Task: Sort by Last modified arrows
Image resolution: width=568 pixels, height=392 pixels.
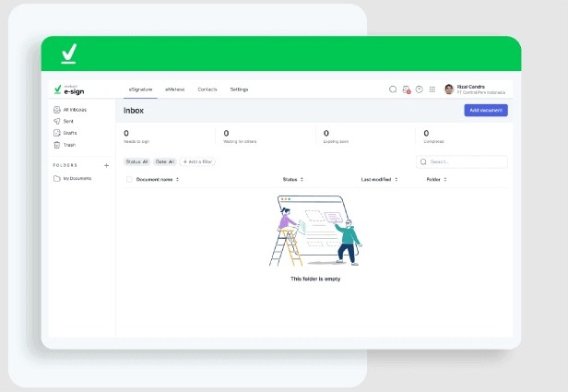Action: tap(396, 179)
